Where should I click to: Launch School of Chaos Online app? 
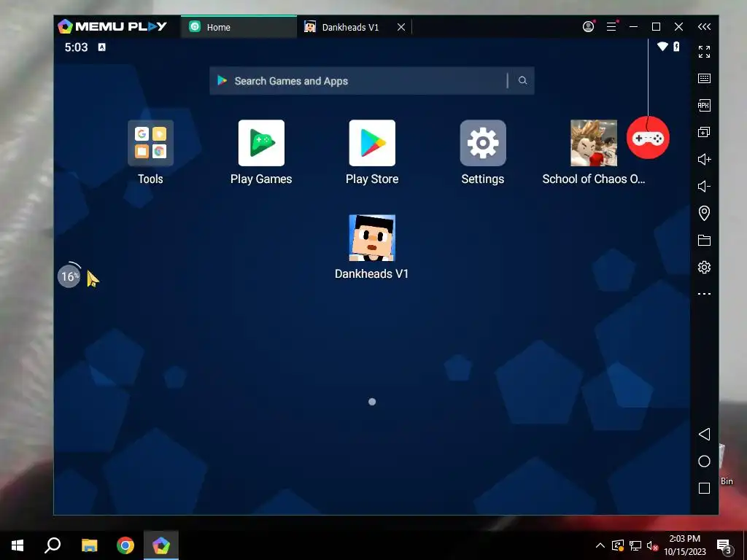coord(594,143)
